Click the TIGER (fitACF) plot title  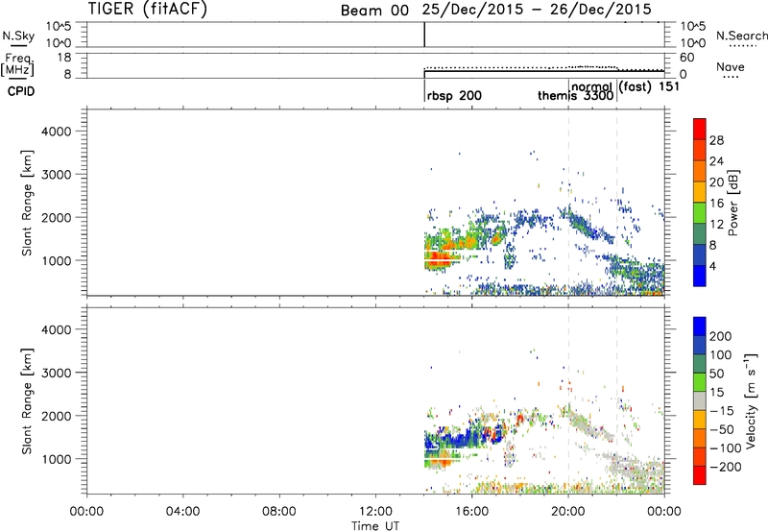[x=148, y=9]
